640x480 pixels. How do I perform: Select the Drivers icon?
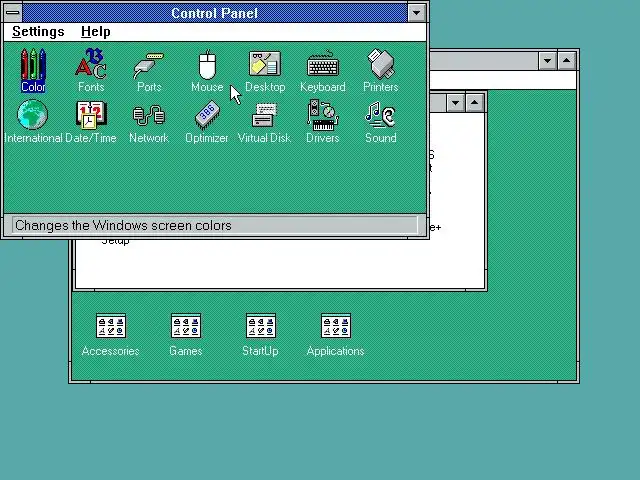323,121
